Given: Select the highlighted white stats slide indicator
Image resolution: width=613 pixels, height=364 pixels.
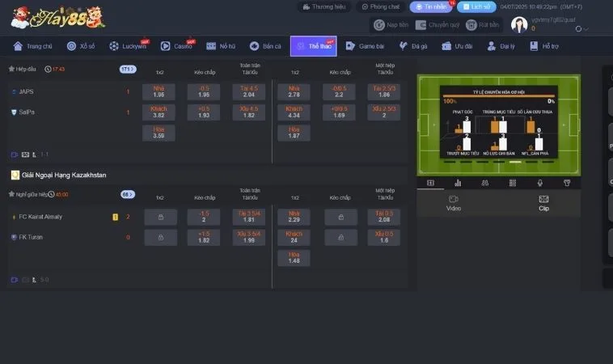Looking at the screenshot, I should 514,161.
